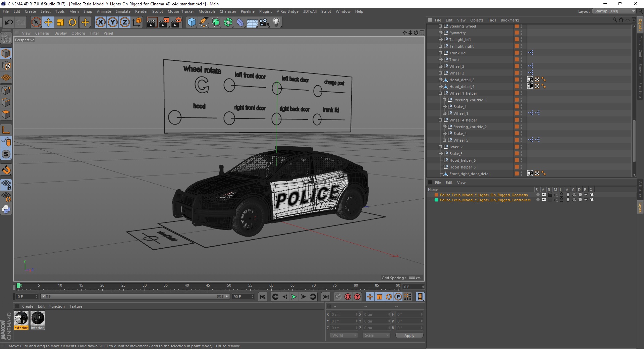Open material manager Texture menu
Image resolution: width=644 pixels, height=349 pixels.
(x=75, y=306)
